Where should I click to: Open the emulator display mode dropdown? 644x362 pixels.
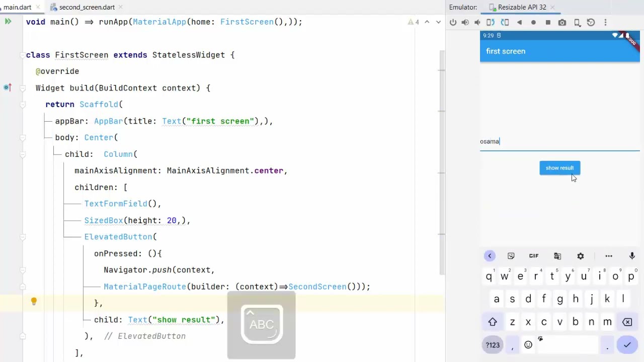pyautogui.click(x=578, y=23)
